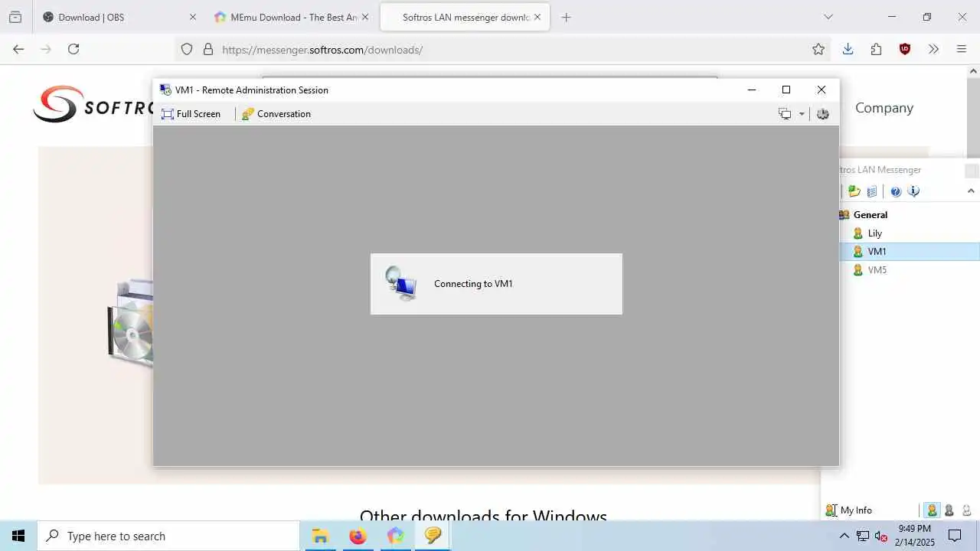The width and height of the screenshot is (980, 551).
Task: Open Firefox from the taskbar
Action: point(358,536)
